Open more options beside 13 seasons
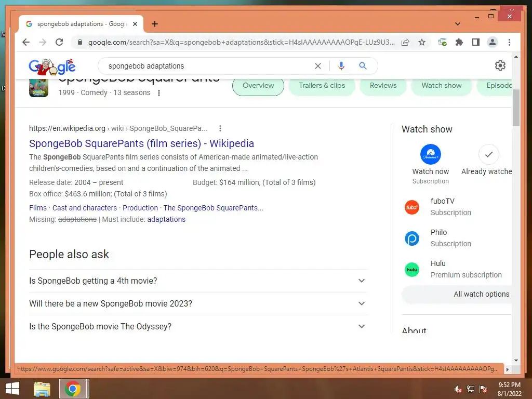 point(159,93)
